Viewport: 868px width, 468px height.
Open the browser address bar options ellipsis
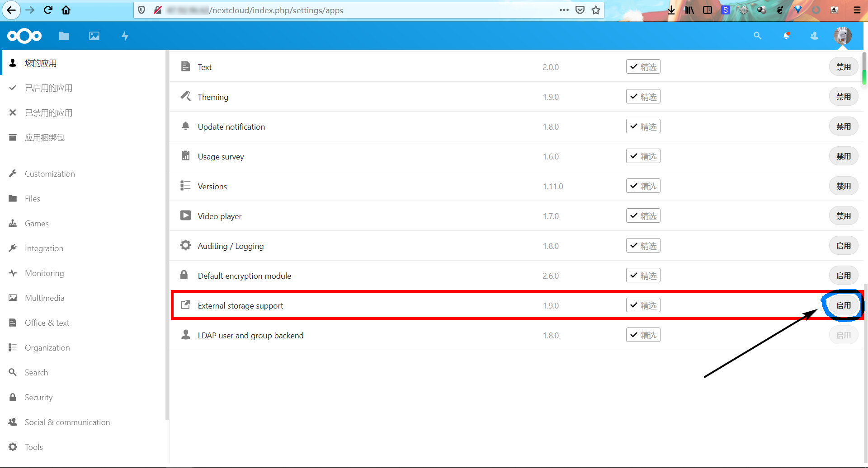564,10
